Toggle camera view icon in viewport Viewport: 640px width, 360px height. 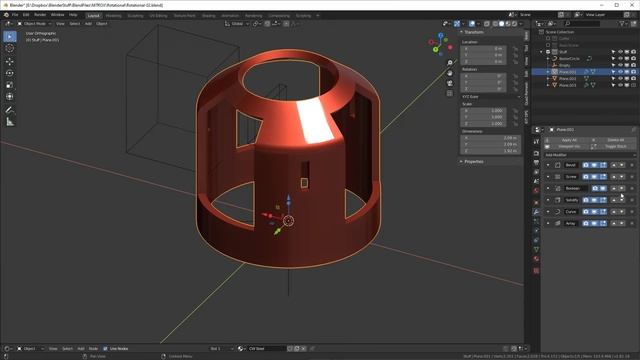click(x=450, y=83)
